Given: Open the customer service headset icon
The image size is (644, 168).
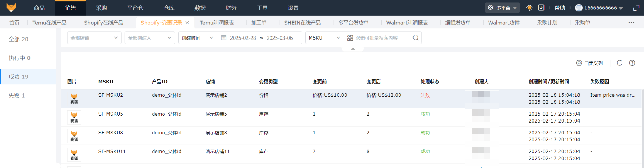Looking at the screenshot, I should 529,8.
